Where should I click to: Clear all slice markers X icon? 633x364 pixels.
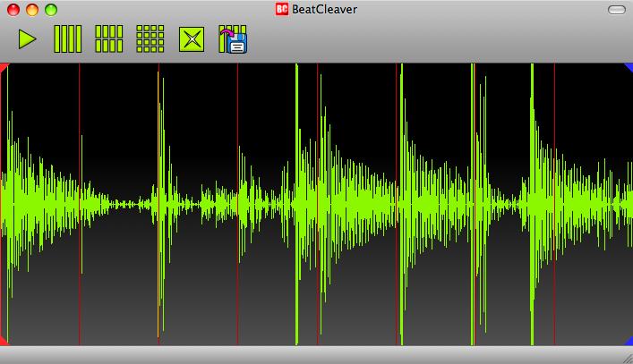(192, 39)
